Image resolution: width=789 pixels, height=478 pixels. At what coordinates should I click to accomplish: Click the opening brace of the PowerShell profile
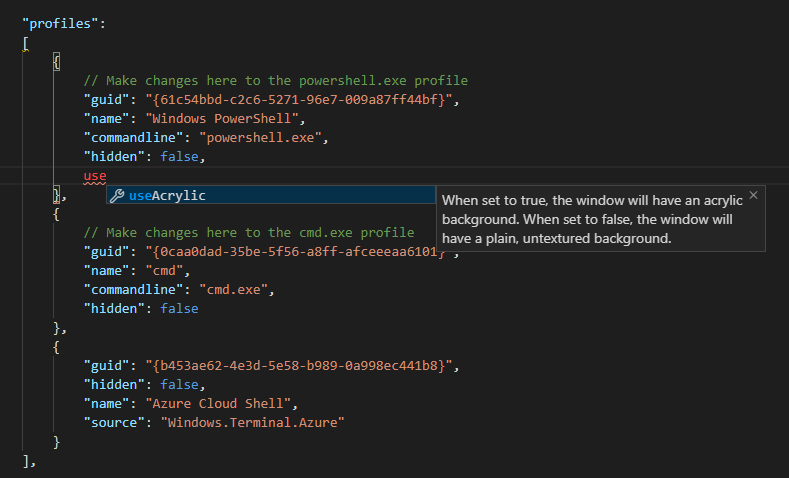tap(56, 62)
